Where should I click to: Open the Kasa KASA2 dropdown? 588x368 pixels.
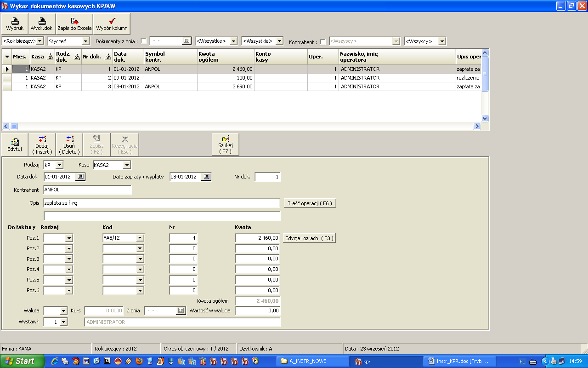127,165
